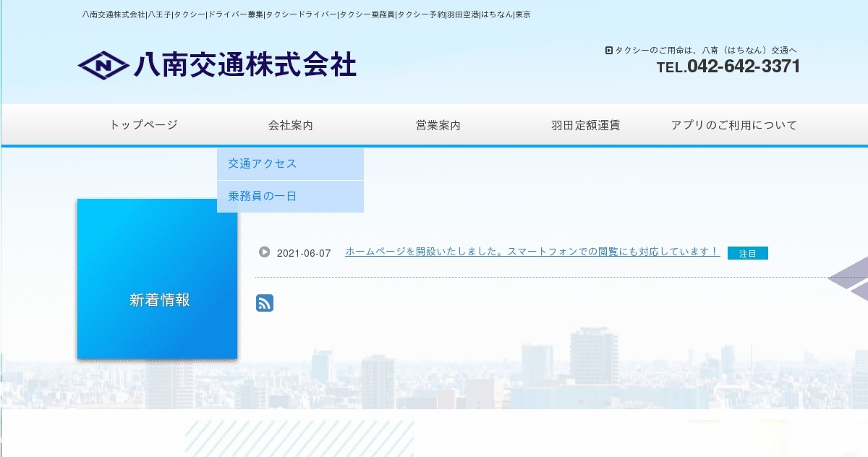Image resolution: width=868 pixels, height=457 pixels.
Task: Choose 交通アクセス from the dropdown submenu
Action: 290,164
